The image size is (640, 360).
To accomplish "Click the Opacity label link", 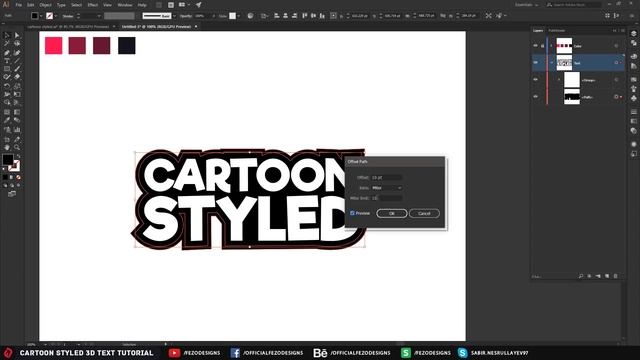I will 186,16.
